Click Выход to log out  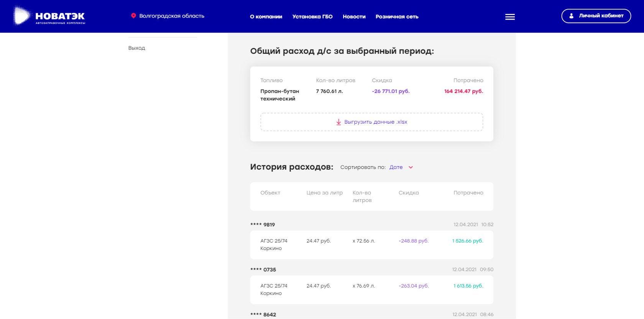tap(136, 48)
